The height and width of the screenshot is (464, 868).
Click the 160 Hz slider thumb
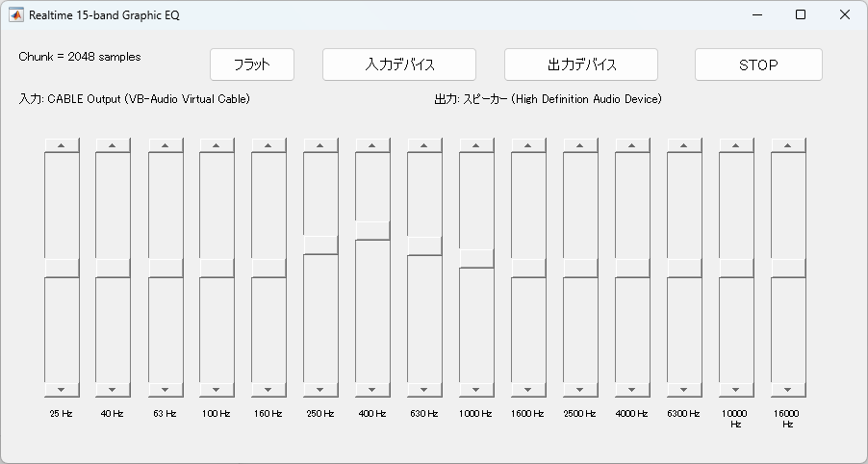(268, 268)
